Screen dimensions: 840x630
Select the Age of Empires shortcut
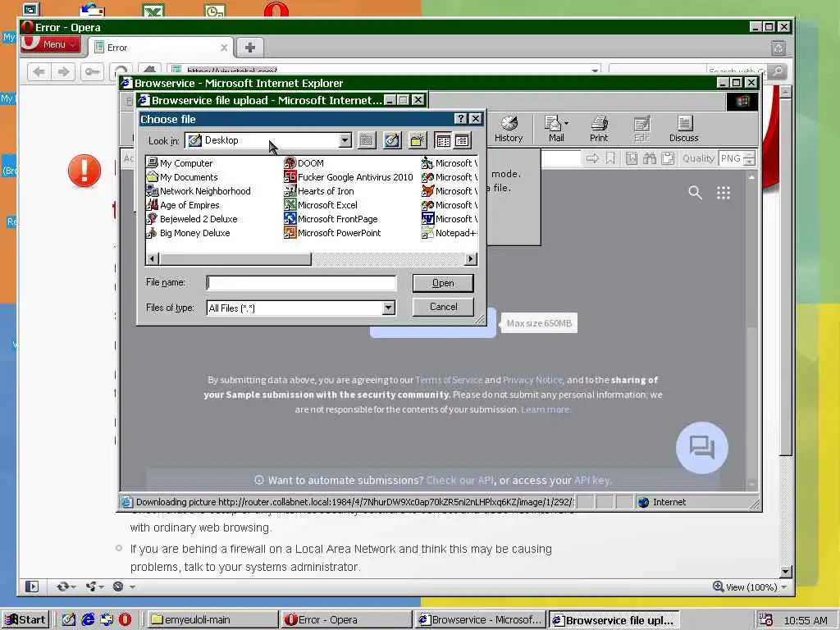click(183, 204)
